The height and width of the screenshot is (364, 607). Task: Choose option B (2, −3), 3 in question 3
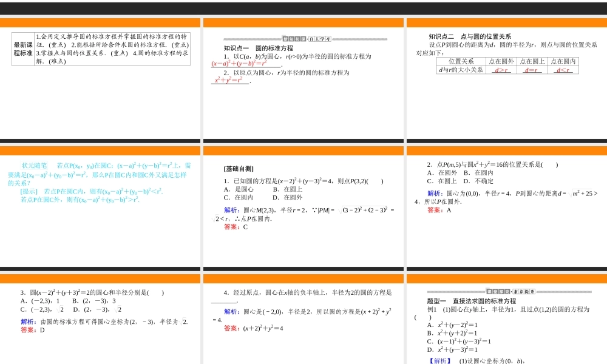tap(94, 301)
